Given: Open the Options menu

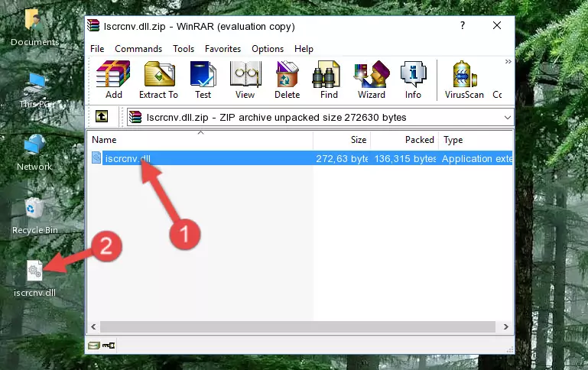Looking at the screenshot, I should pos(268,49).
